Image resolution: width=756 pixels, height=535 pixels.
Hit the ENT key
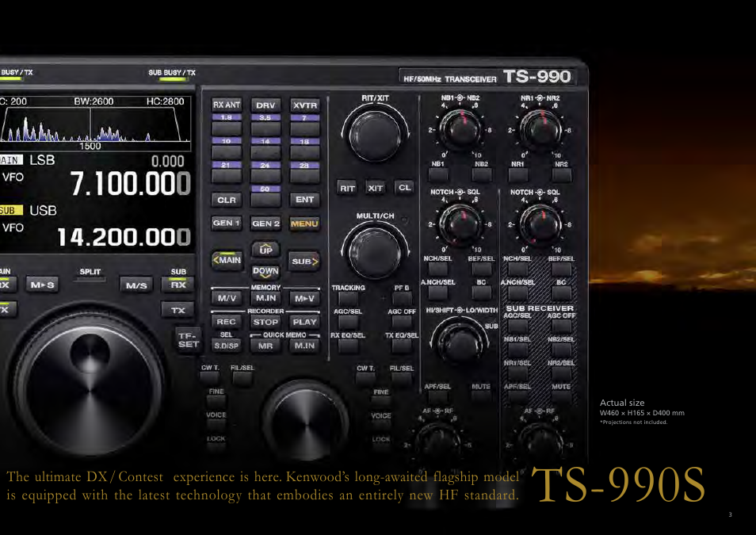[x=305, y=199]
